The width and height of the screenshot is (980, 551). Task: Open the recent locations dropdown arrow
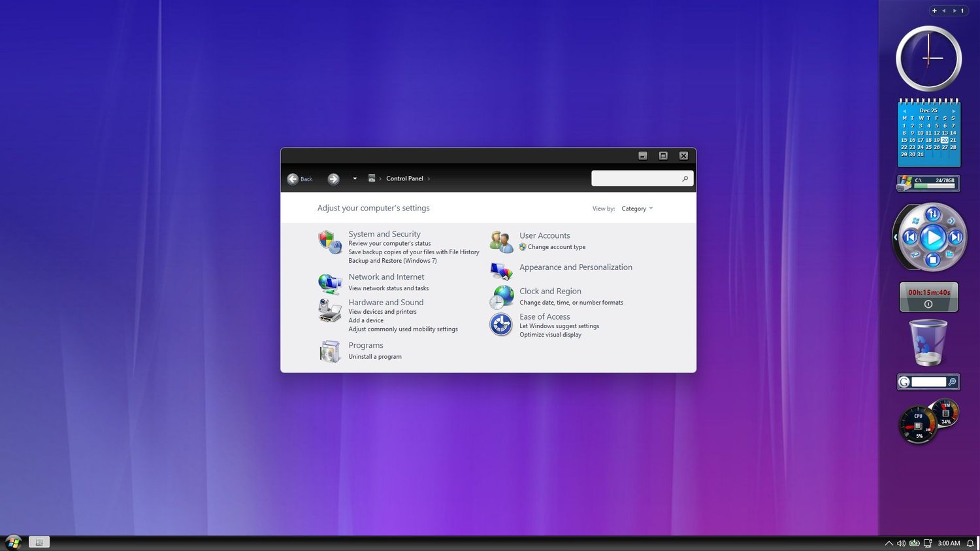coord(355,178)
